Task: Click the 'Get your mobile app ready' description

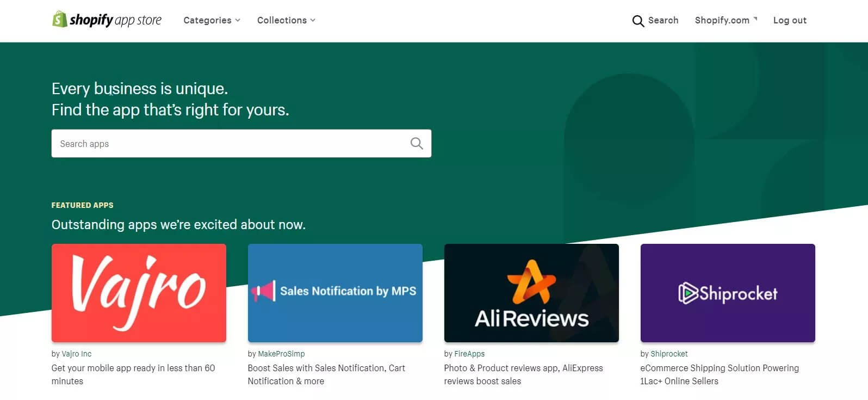Action: [x=133, y=374]
